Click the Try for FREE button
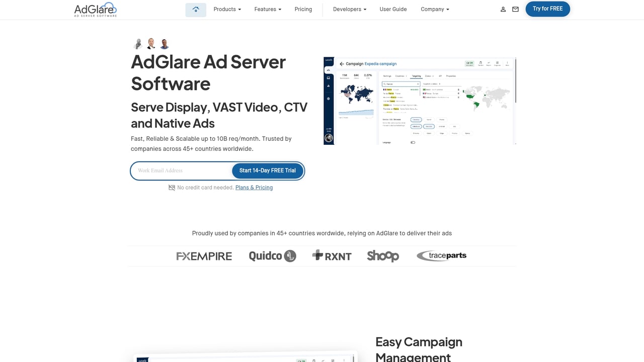Viewport: 644px width, 362px height. (547, 9)
